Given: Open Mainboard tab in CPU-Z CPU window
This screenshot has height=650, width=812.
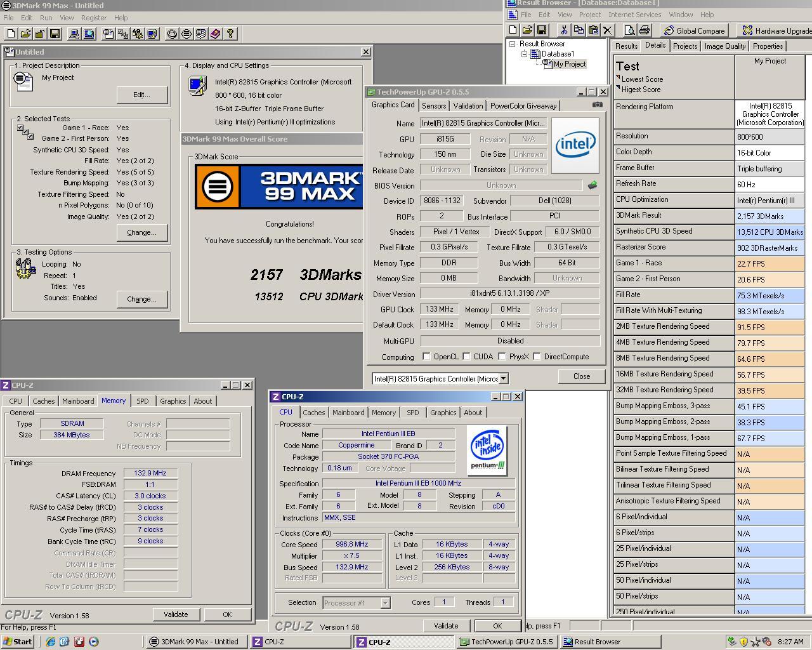Looking at the screenshot, I should [348, 413].
